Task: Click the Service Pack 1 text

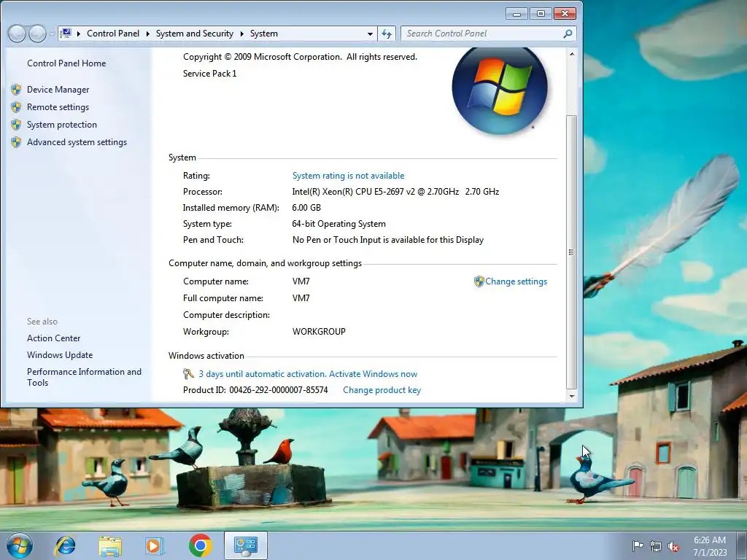Action: pyautogui.click(x=209, y=74)
